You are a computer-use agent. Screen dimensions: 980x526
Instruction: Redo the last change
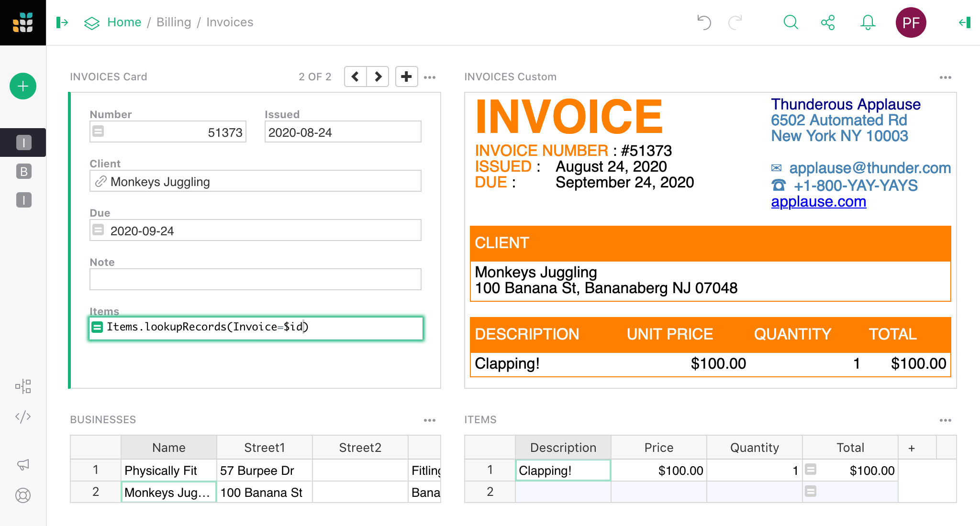pyautogui.click(x=735, y=22)
